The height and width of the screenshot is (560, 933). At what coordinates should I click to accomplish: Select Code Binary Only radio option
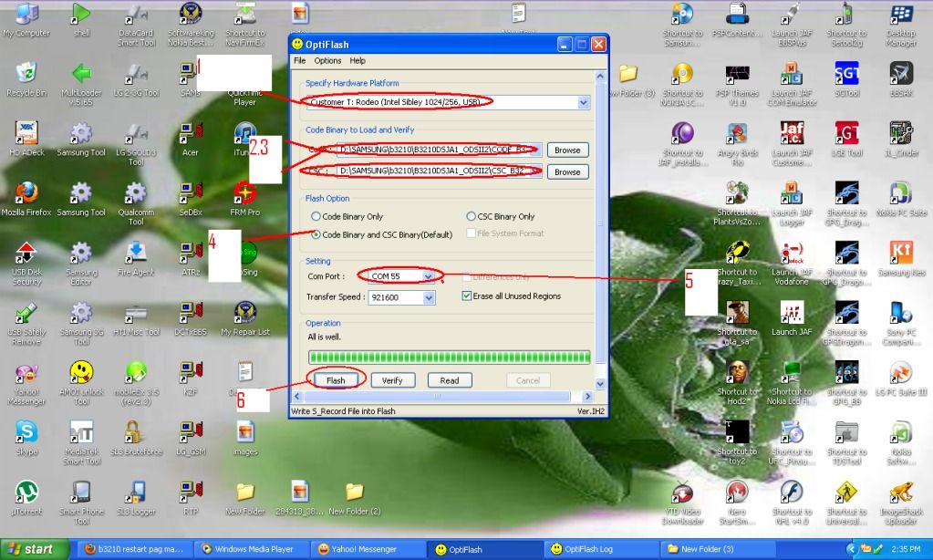pyautogui.click(x=316, y=216)
